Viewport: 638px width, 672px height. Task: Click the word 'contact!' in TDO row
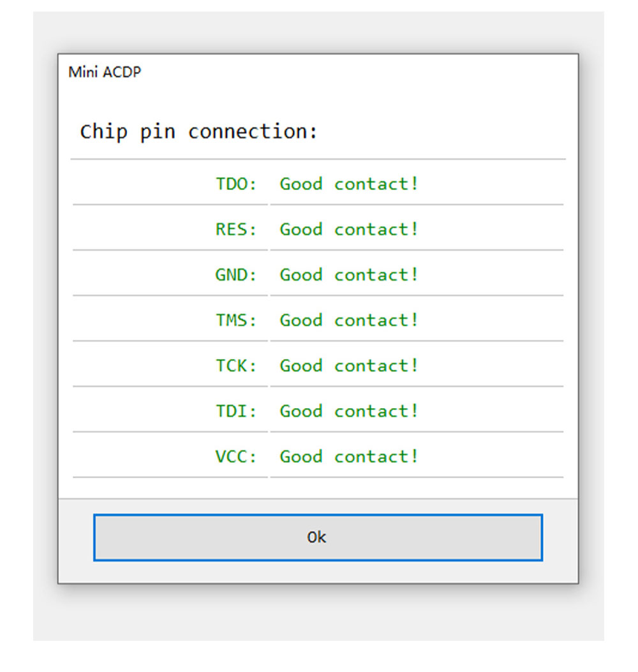(376, 184)
